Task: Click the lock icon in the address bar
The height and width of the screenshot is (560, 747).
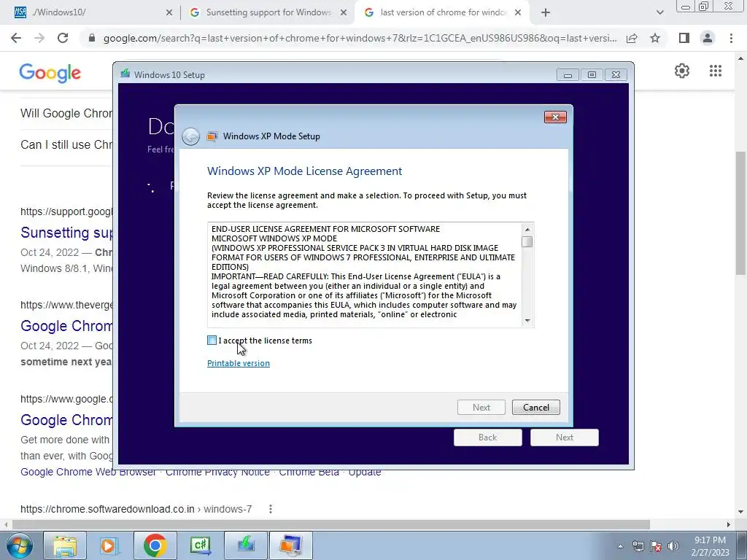Action: (x=92, y=38)
